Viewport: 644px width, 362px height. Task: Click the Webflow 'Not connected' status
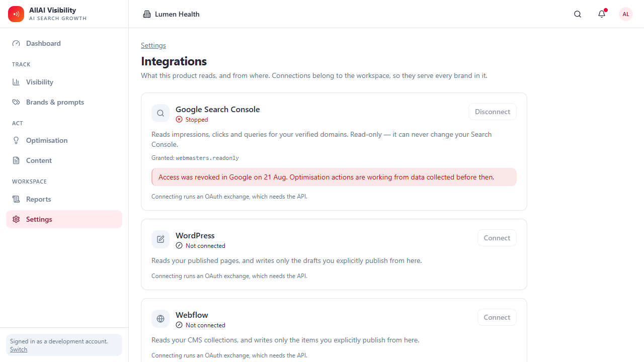point(201,325)
